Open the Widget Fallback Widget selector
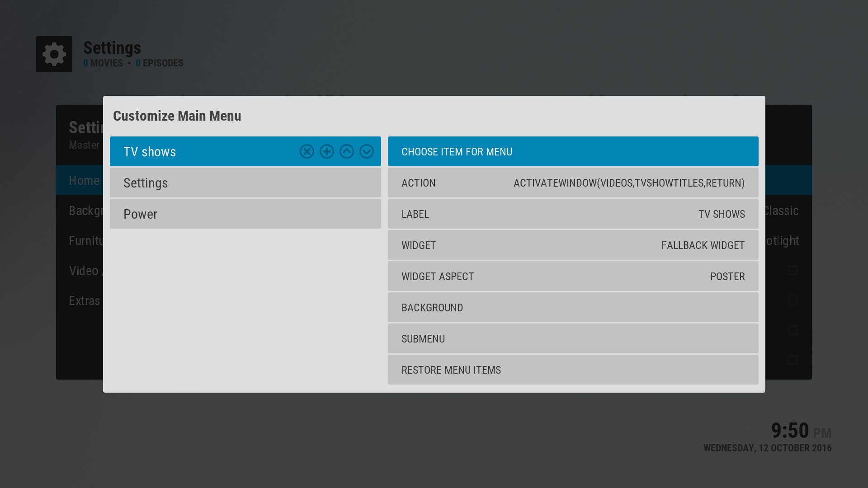This screenshot has height=488, width=868. [573, 245]
